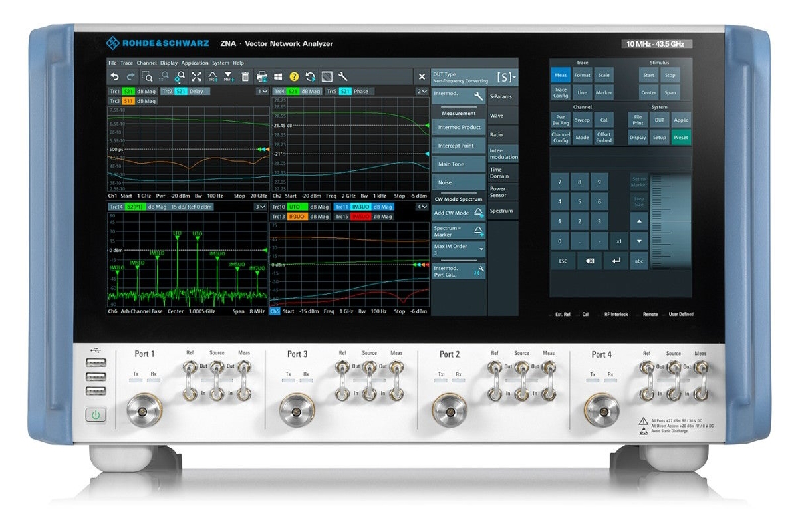798x532 pixels.
Task: Switch to Power Sensor tab
Action: click(503, 192)
